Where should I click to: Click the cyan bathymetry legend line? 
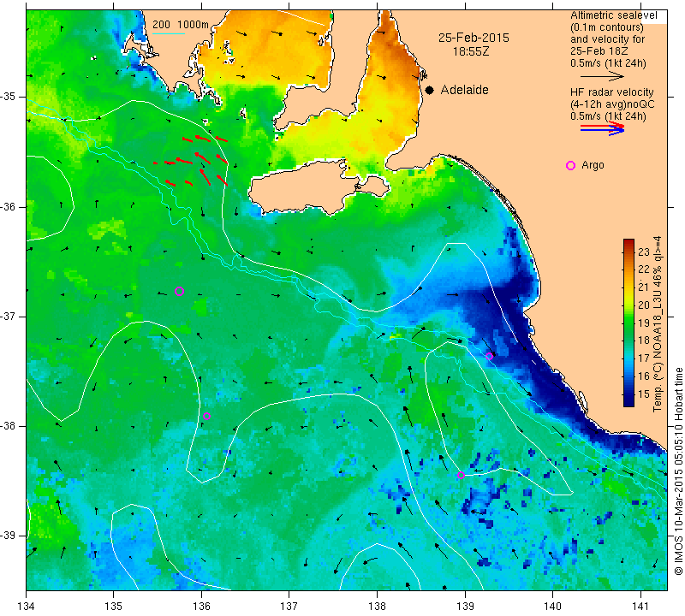(168, 33)
